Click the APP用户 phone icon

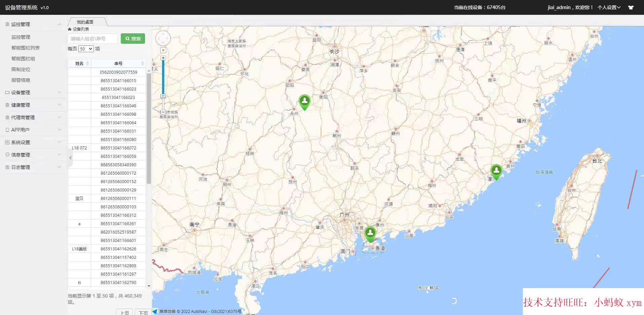tap(7, 130)
